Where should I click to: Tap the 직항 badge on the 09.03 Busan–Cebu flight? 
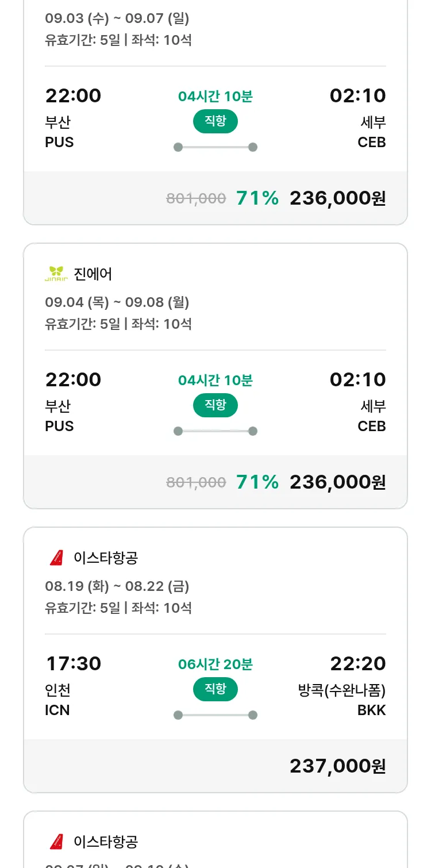tap(215, 121)
